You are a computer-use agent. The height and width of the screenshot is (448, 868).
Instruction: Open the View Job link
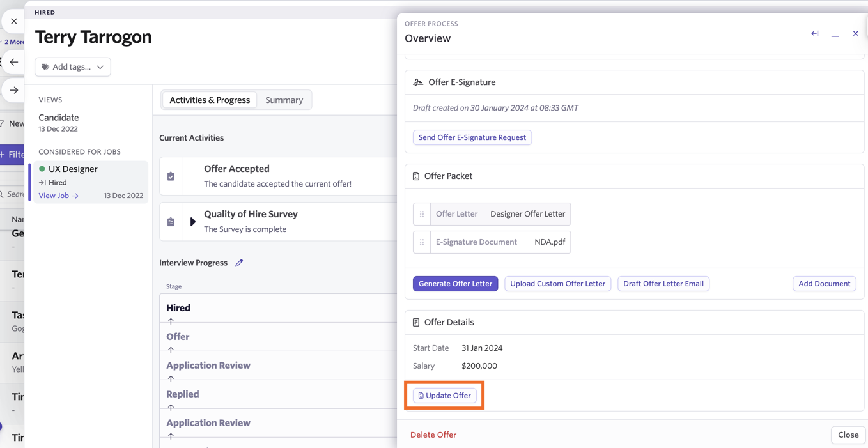tap(59, 196)
